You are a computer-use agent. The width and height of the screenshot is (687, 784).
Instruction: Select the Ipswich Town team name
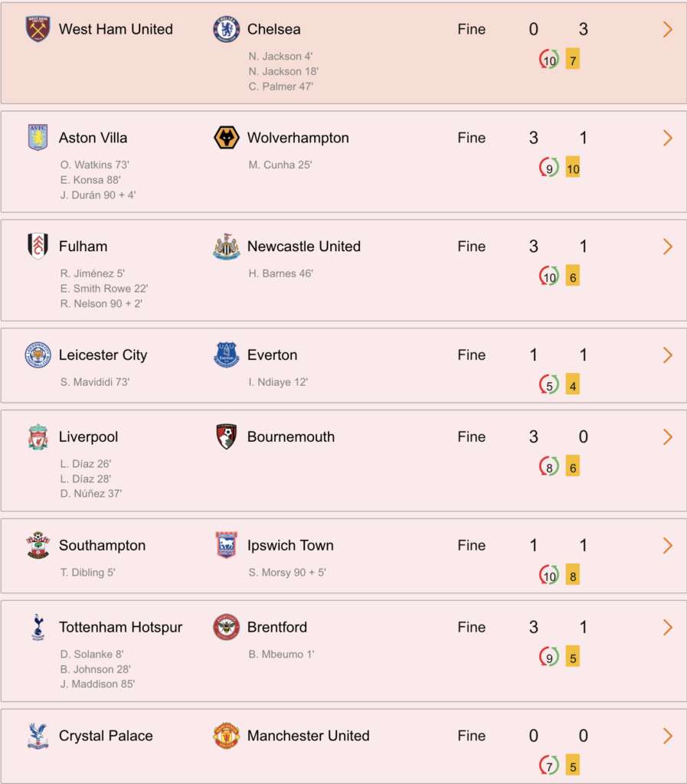pos(290,545)
